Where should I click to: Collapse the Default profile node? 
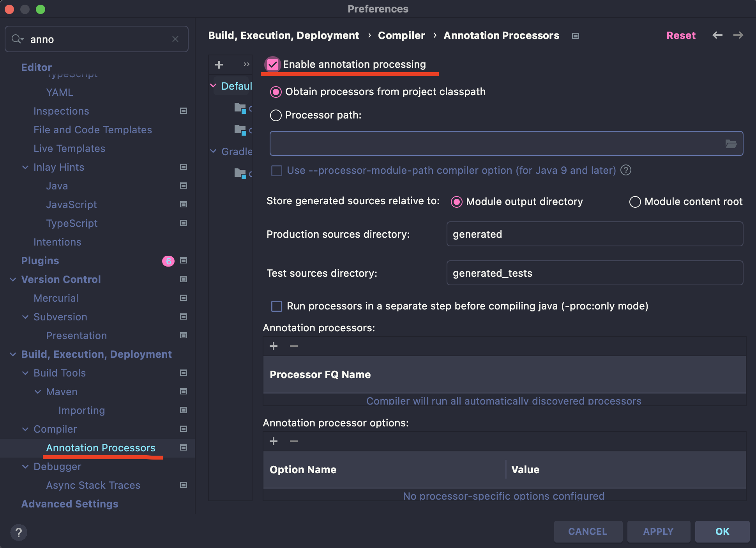click(213, 86)
